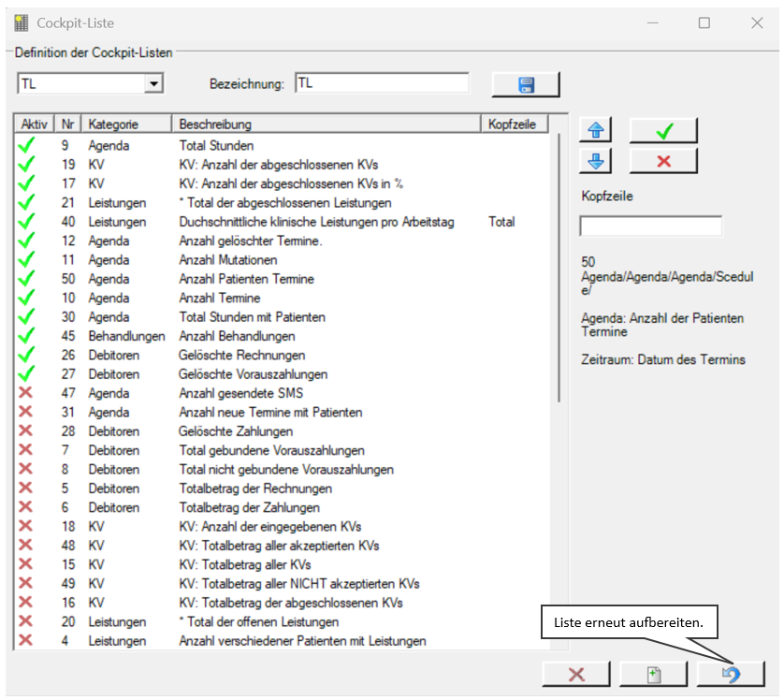
Task: Toggle red X for Anzahl gesendete SMS
Action: click(x=25, y=392)
